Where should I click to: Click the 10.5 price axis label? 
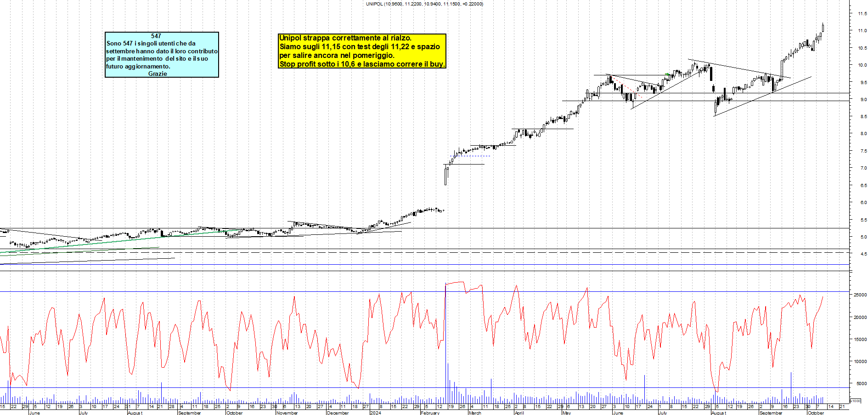(862, 48)
